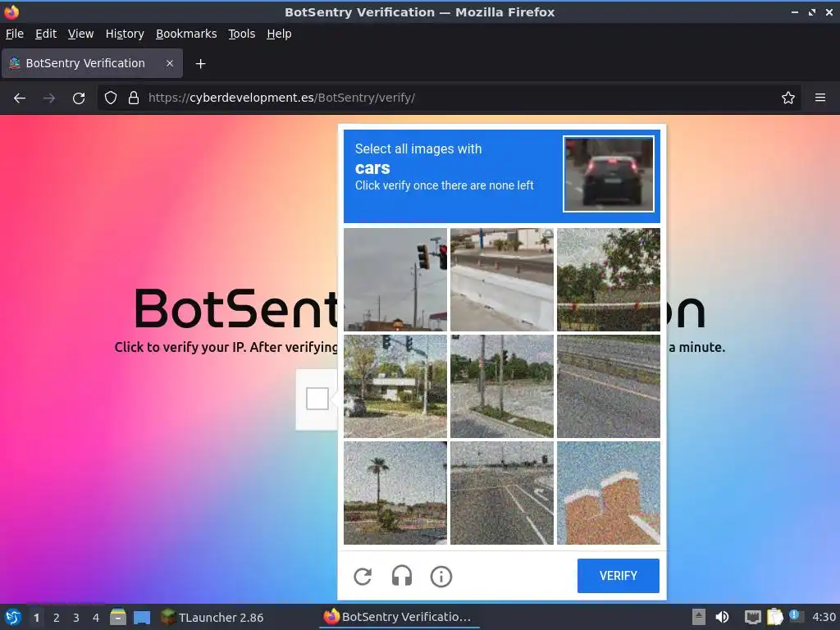Open the Bookmarks menu

186,34
